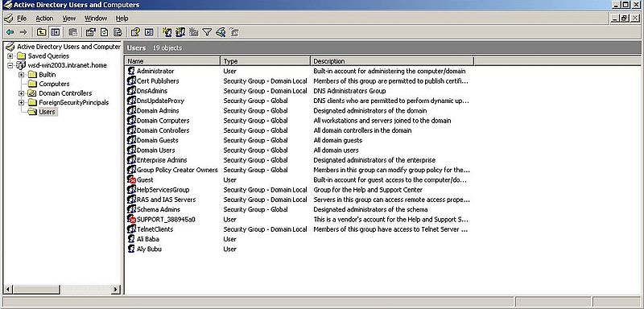Screen dimensions: 644x309
Task: Click the tree pane's right scroll arrow
Action: click(115, 290)
